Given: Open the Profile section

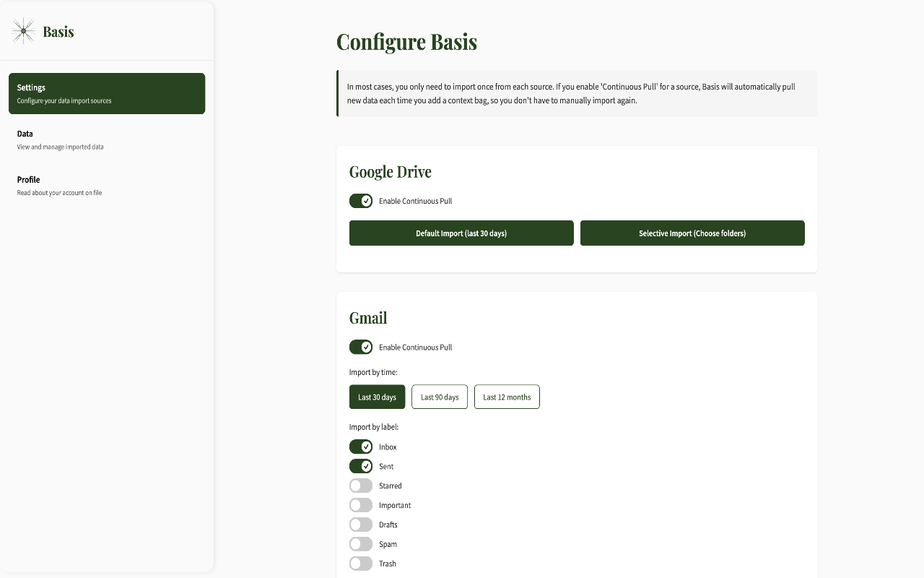Looking at the screenshot, I should click(x=107, y=185).
